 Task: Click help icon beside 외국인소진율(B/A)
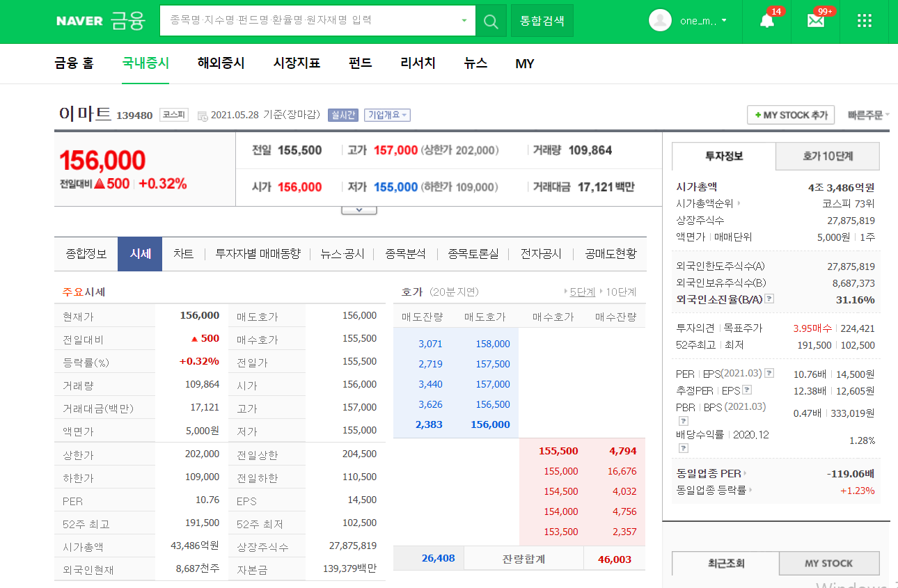[769, 299]
